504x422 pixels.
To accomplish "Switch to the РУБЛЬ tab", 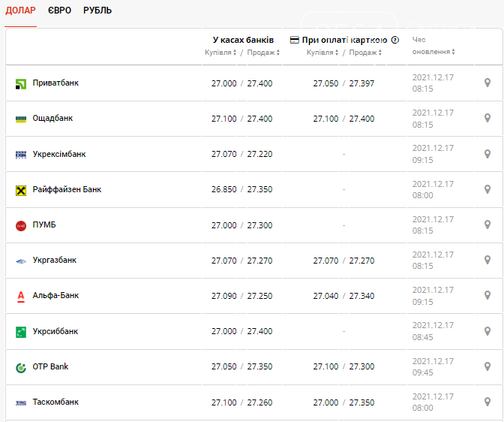I will 97,11.
